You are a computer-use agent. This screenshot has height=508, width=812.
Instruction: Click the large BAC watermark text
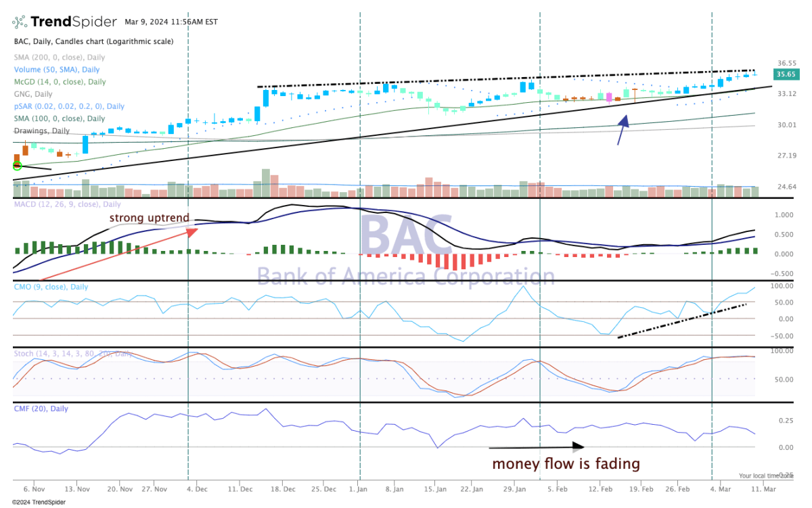(x=405, y=236)
